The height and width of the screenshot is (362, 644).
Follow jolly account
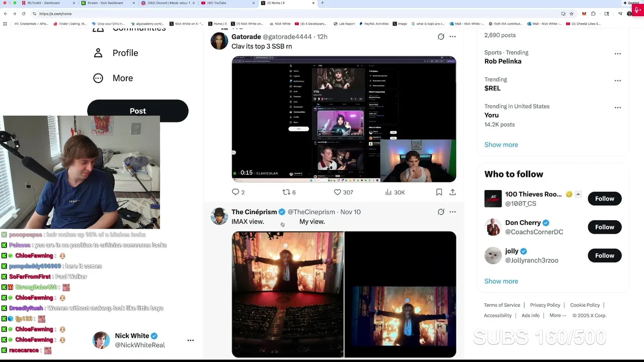[604, 255]
